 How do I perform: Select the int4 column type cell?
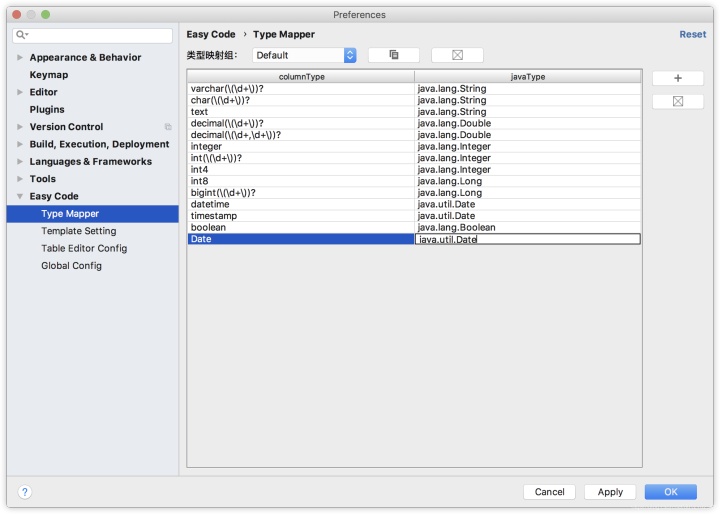[301, 169]
